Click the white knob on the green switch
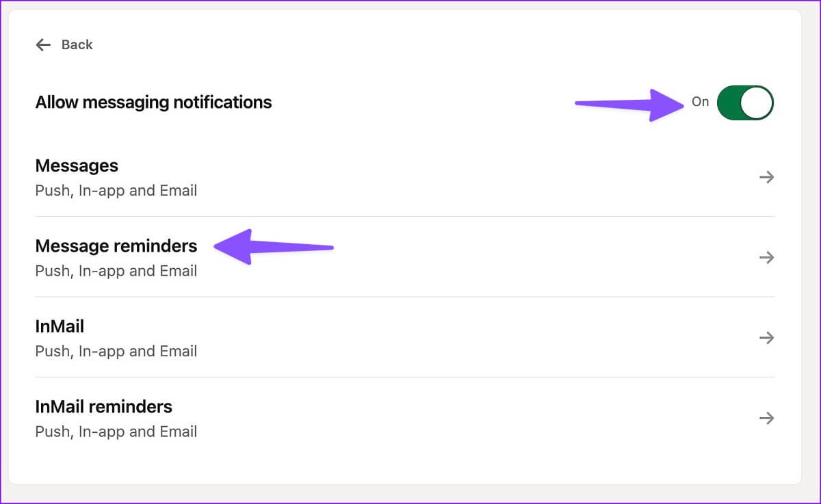Screen dimensions: 821x504 point(757,103)
